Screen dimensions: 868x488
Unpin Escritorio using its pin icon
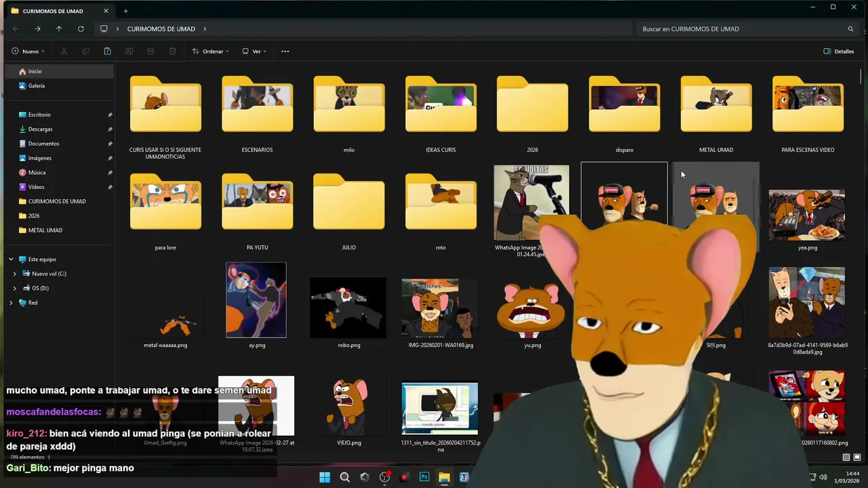110,115
